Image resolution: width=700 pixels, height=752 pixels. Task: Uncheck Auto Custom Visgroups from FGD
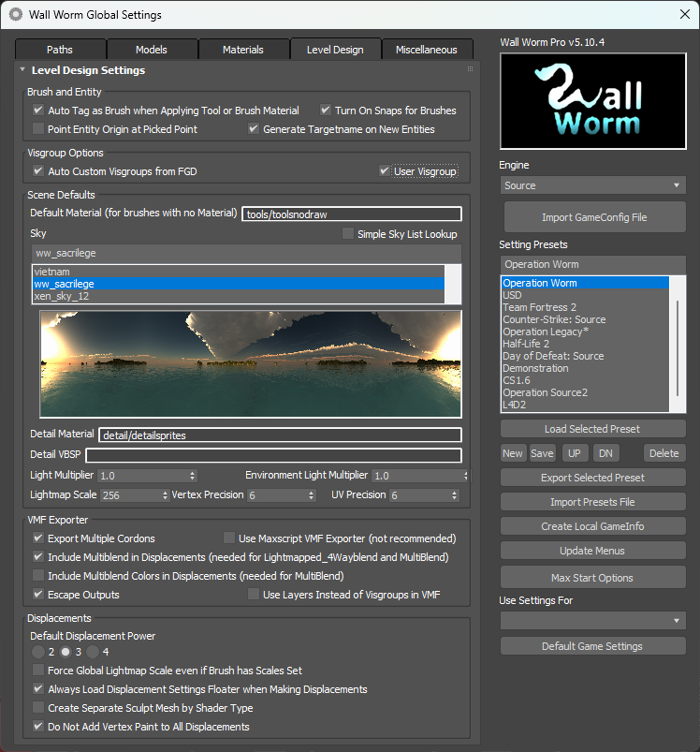(x=37, y=171)
